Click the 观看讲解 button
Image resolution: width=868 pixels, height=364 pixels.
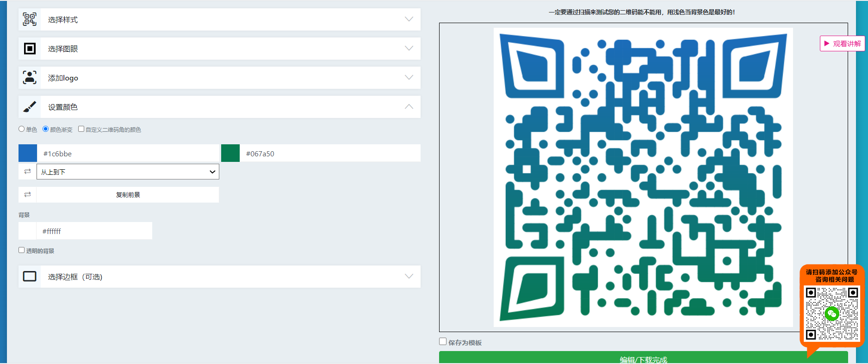(x=842, y=43)
